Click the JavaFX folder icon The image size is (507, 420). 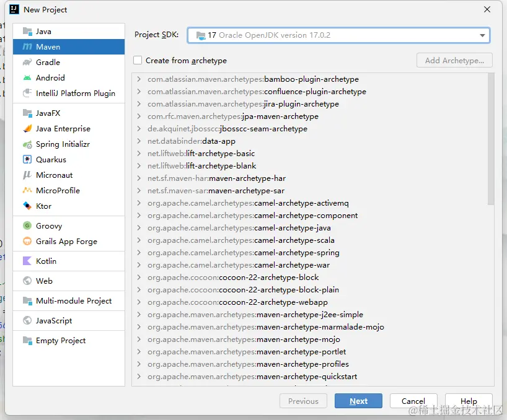coord(27,113)
